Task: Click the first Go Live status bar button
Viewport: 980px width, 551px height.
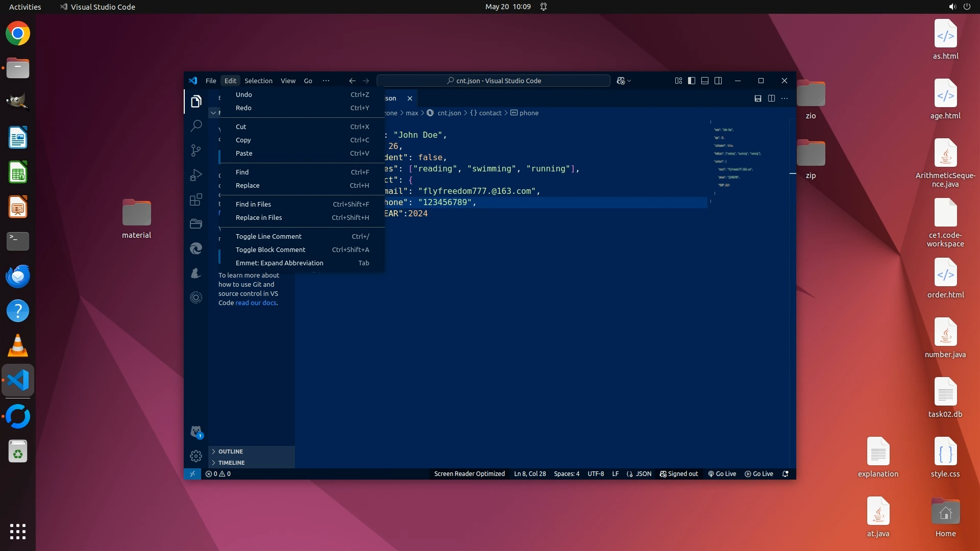Action: (722, 474)
